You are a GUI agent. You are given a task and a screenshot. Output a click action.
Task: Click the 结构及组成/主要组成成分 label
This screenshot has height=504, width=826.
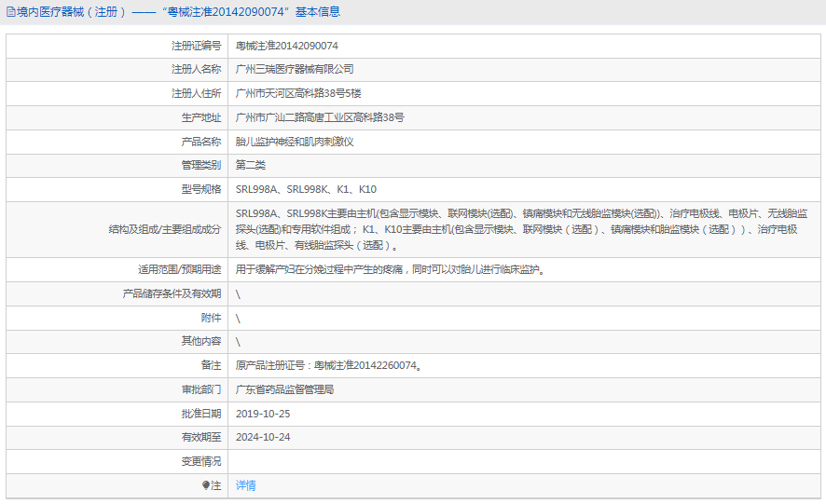click(x=165, y=229)
